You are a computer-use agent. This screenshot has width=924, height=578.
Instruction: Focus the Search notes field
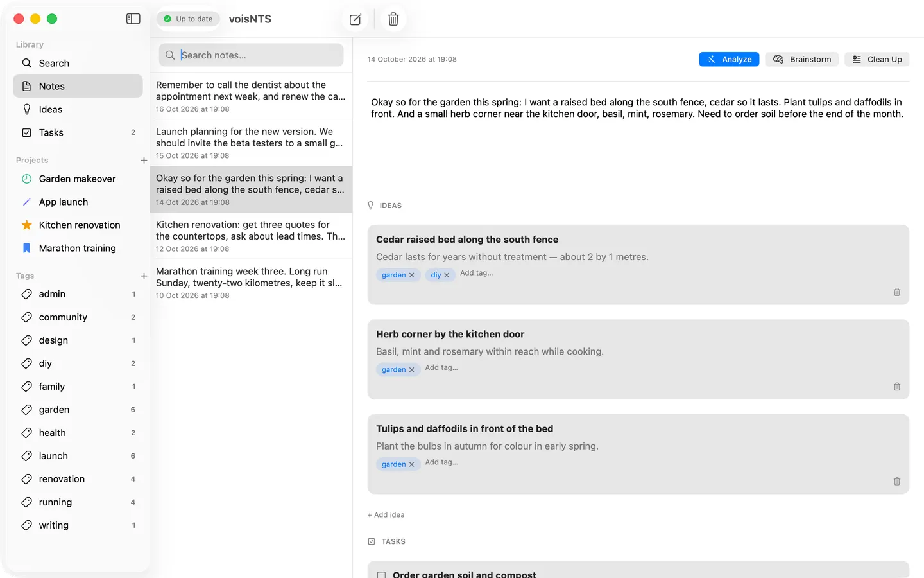[x=251, y=55]
